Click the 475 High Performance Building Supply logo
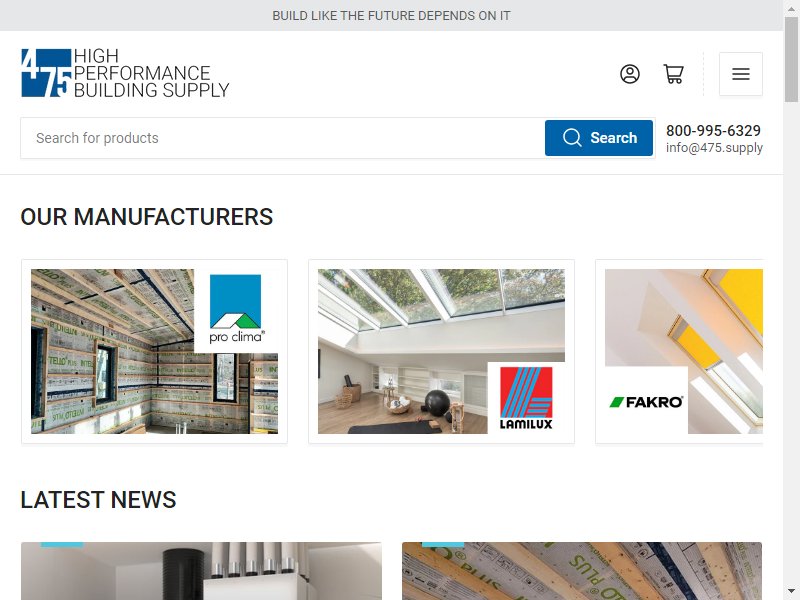This screenshot has width=800, height=600. 125,72
